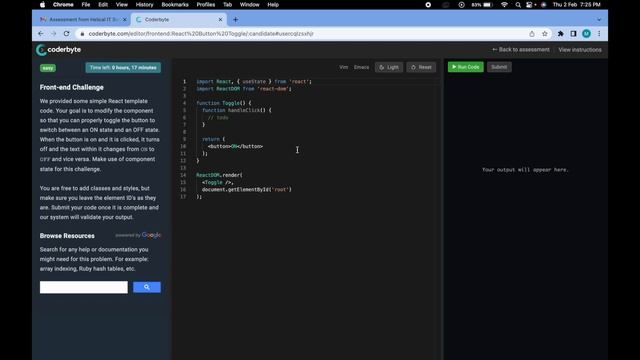Click the Coderbyte logo icon
640x360 pixels.
[x=41, y=50]
